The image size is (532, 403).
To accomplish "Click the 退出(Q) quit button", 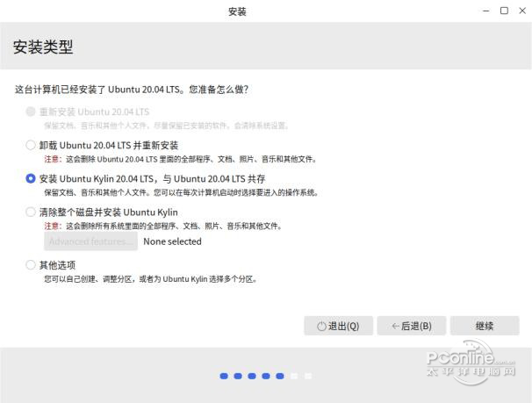I will pyautogui.click(x=339, y=326).
